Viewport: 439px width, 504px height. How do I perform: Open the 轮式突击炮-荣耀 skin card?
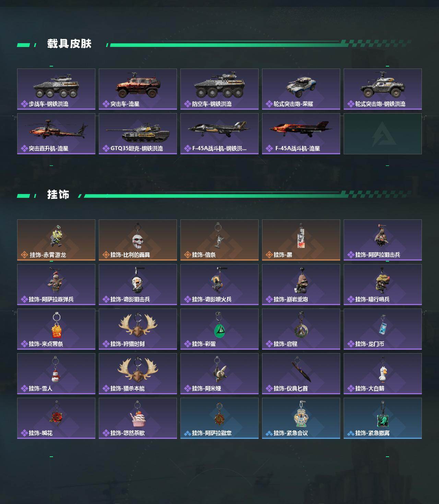click(301, 89)
